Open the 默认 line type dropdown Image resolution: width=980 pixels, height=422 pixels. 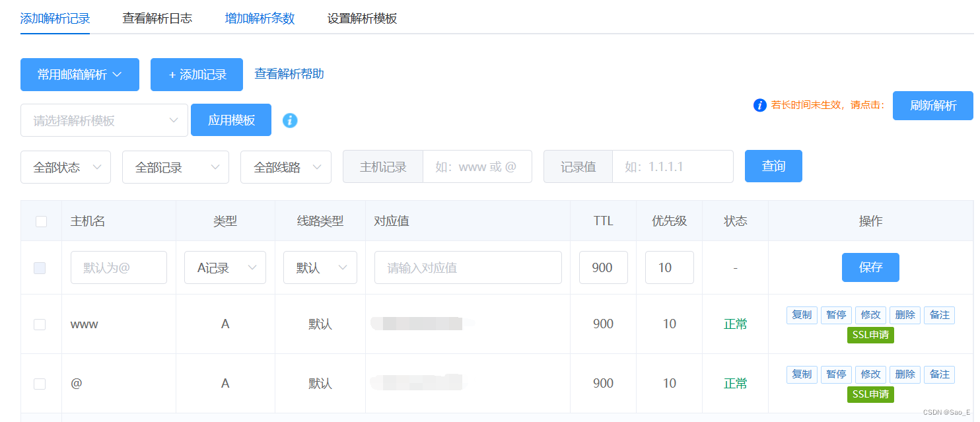click(320, 267)
